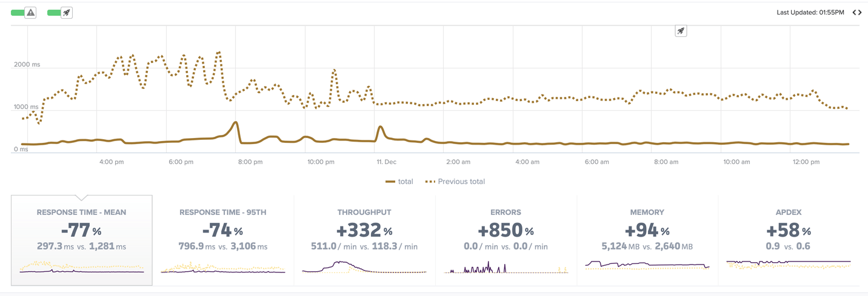Click the solid total line swatch in legend

(390, 182)
